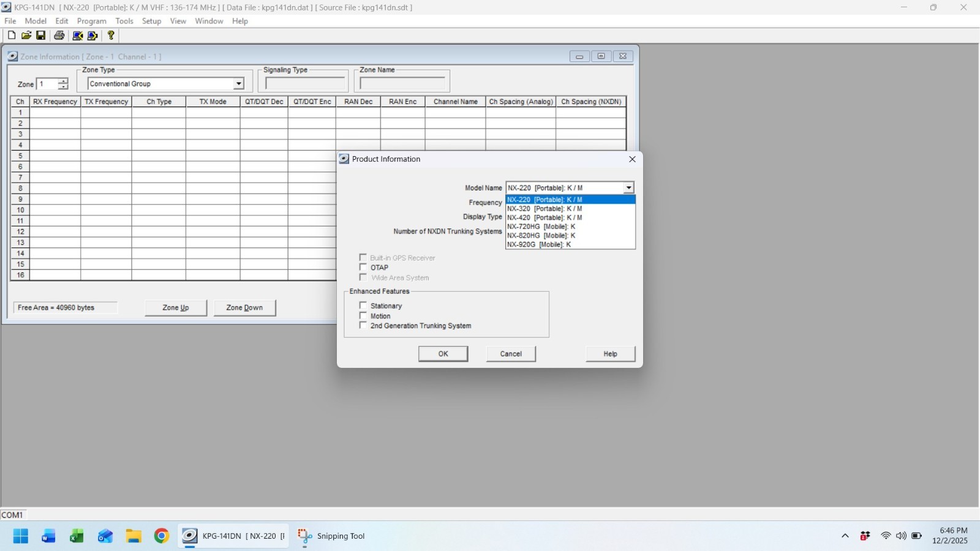The height and width of the screenshot is (551, 980).
Task: Close the Product Information dialog
Action: point(633,159)
